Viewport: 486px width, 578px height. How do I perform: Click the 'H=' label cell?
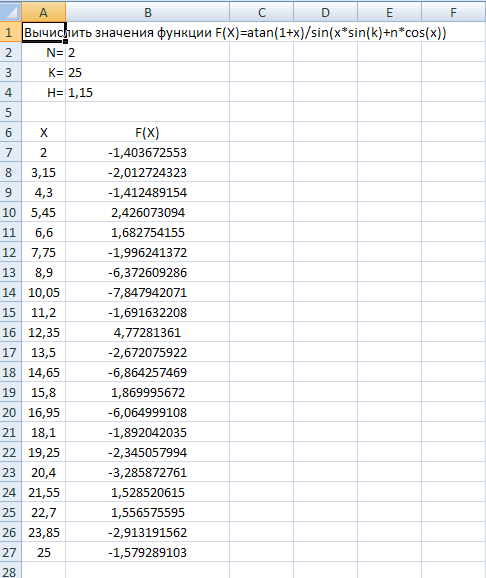click(44, 92)
